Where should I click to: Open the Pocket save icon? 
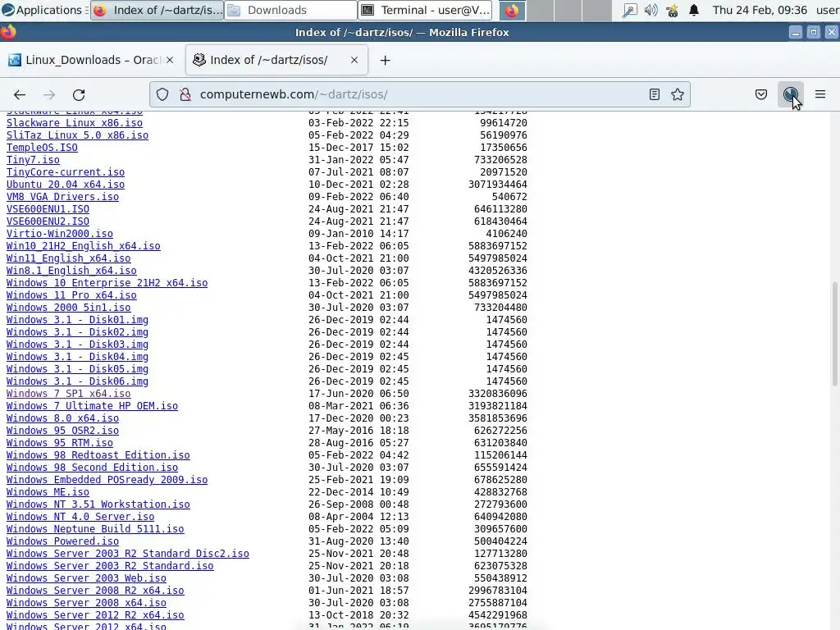click(x=761, y=95)
